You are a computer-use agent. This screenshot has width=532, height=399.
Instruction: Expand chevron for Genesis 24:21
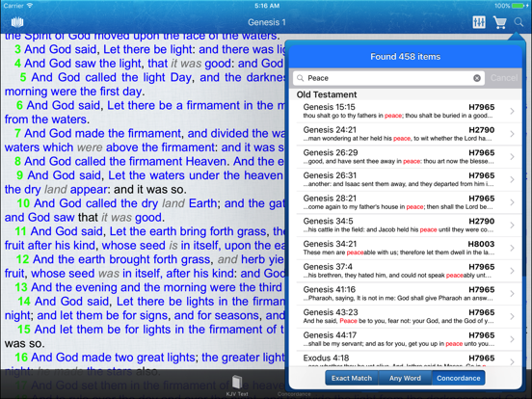[513, 134]
